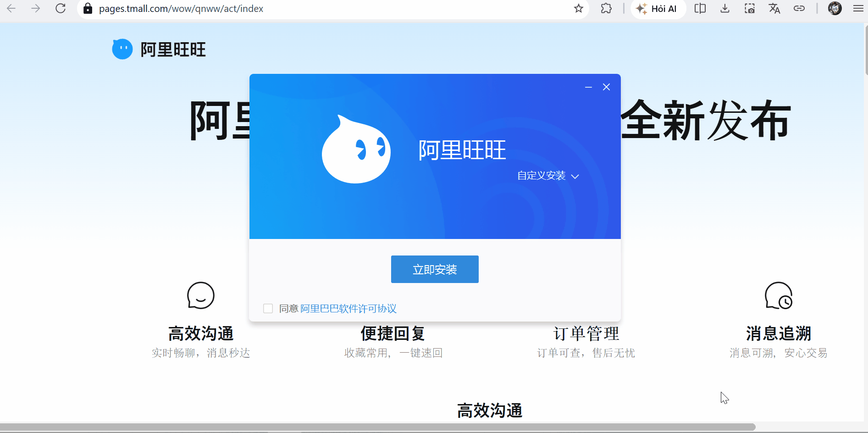This screenshot has width=868, height=433.
Task: Close the AliWangWang installer dialog
Action: click(x=606, y=87)
